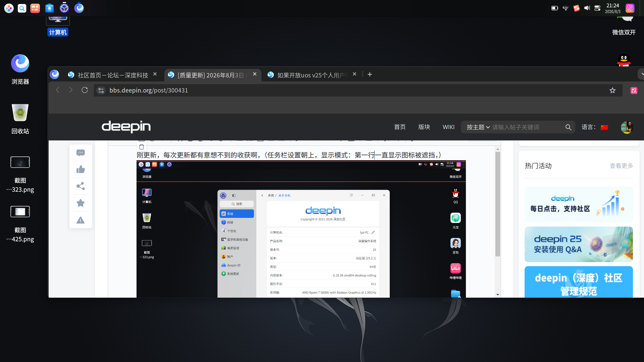Click the browser icon in the top panel
The image size is (644, 362).
click(79, 8)
